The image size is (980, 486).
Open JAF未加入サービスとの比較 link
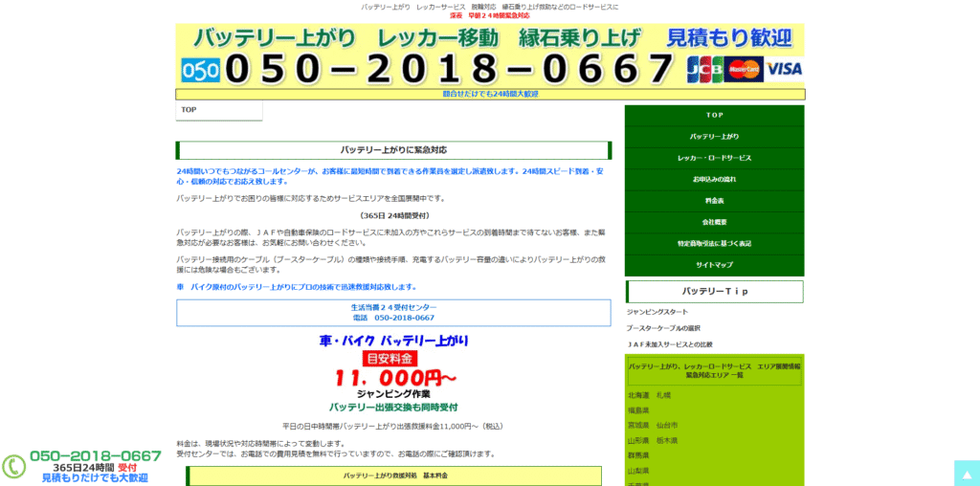[670, 344]
